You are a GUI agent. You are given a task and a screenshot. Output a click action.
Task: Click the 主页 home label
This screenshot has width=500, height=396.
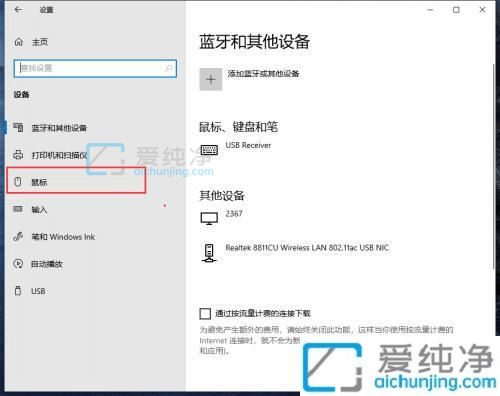tap(40, 42)
